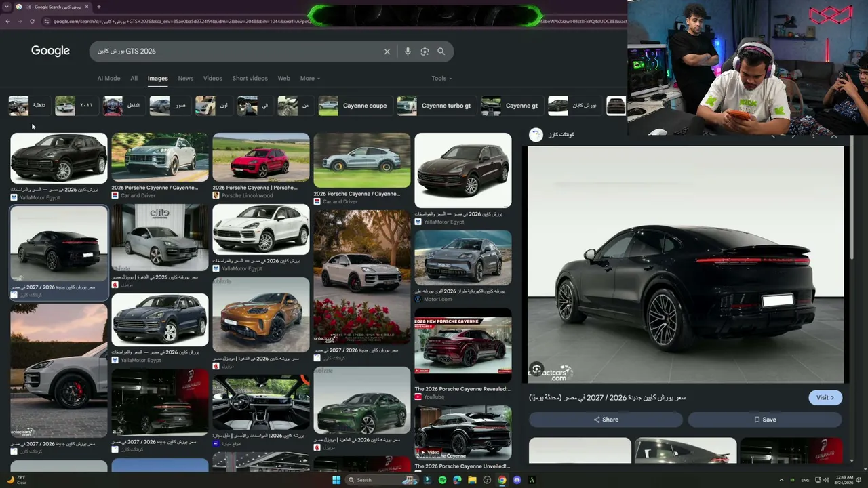Switch to the News tab
The width and height of the screenshot is (868, 488).
click(185, 79)
